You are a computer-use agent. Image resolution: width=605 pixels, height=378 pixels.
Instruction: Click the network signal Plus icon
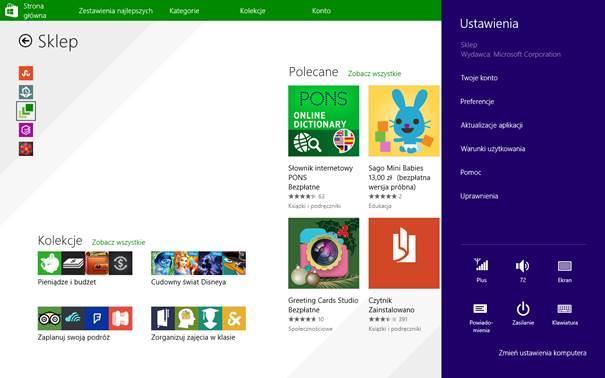tap(481, 265)
